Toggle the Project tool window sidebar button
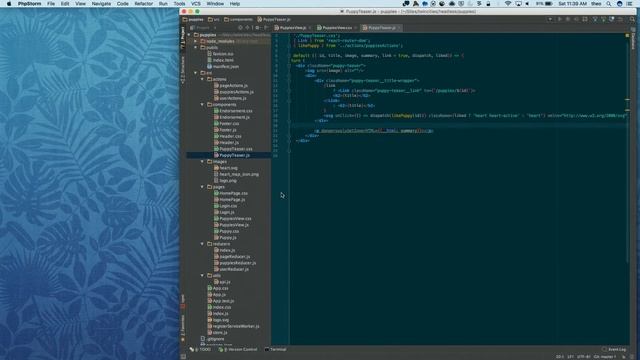 183,39
